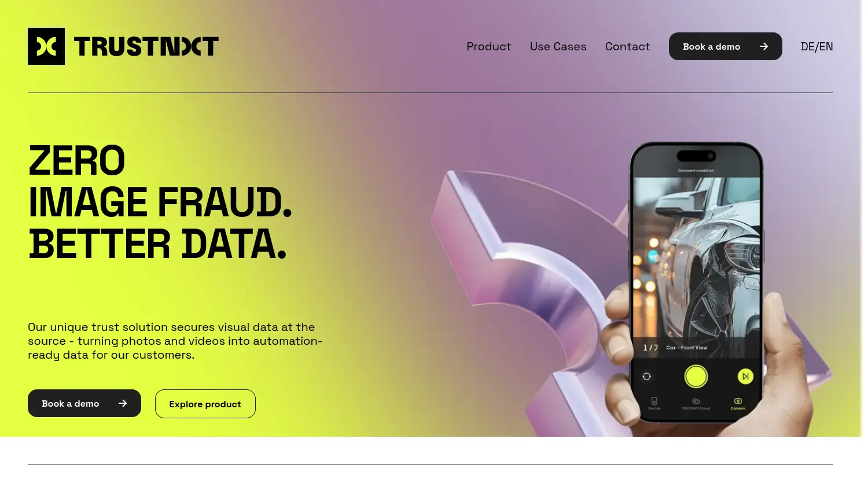Click the 1/7 step counter on the phone
Image resolution: width=868 pixels, height=501 pixels.
(x=650, y=348)
